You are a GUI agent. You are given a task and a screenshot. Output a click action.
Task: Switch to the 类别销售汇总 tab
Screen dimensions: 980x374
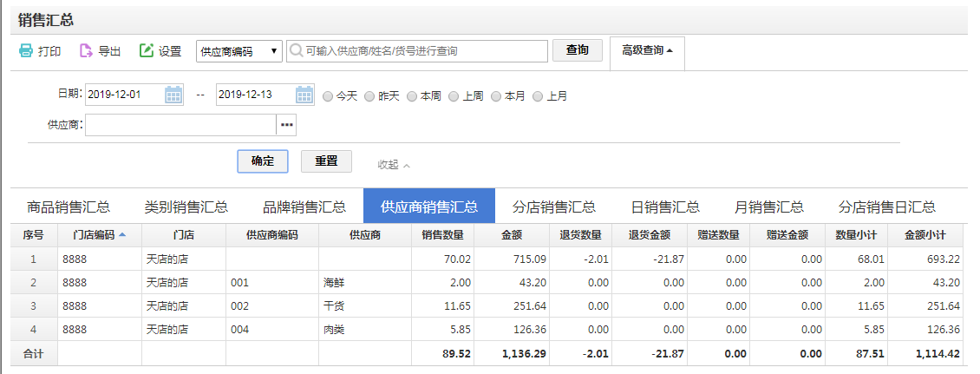pos(186,207)
